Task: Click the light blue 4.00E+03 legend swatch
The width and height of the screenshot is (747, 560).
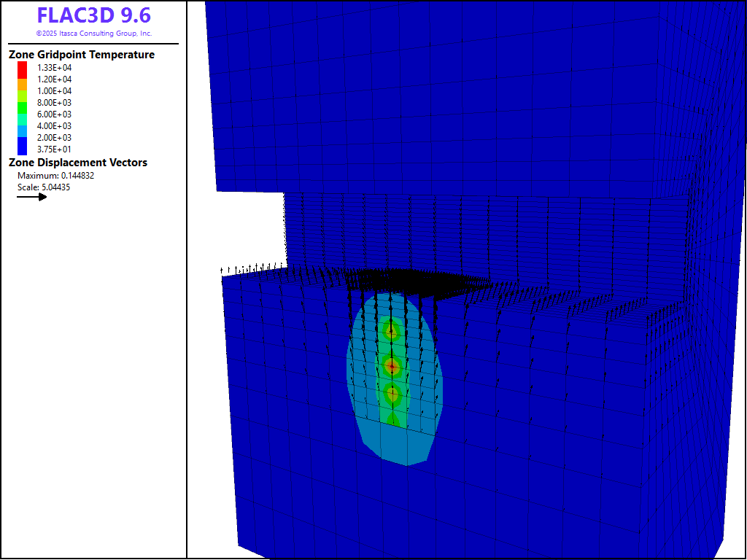Action: tap(22, 125)
